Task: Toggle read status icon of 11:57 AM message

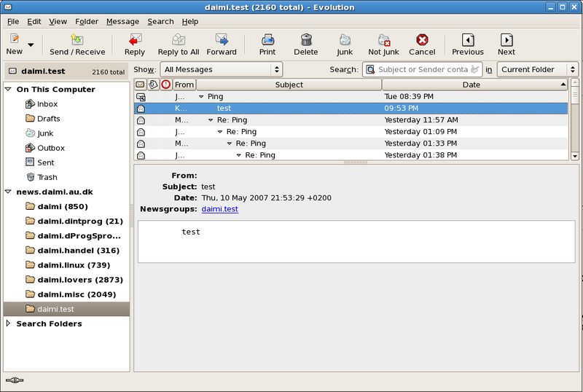Action: point(141,120)
